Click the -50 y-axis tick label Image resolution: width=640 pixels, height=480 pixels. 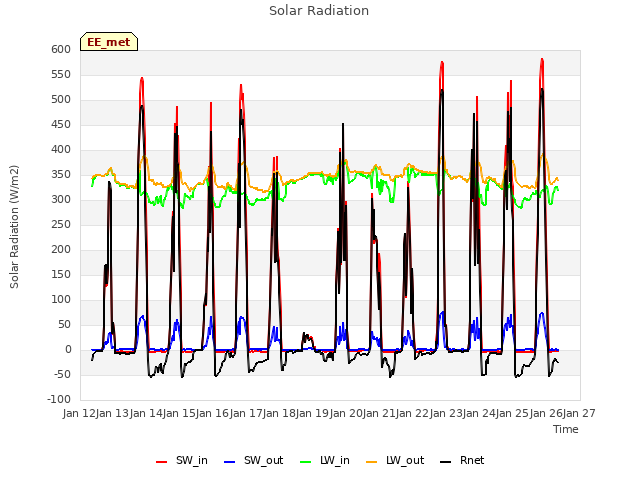[x=62, y=375]
